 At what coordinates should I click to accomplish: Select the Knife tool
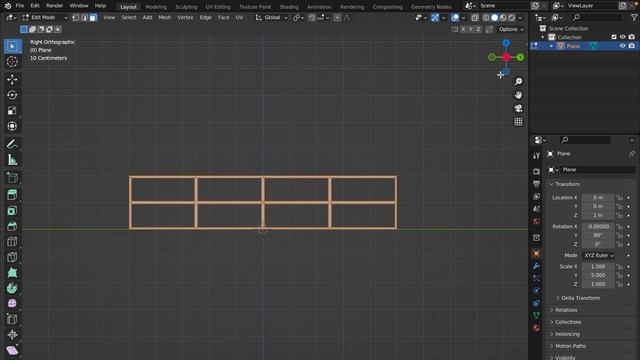tap(12, 257)
